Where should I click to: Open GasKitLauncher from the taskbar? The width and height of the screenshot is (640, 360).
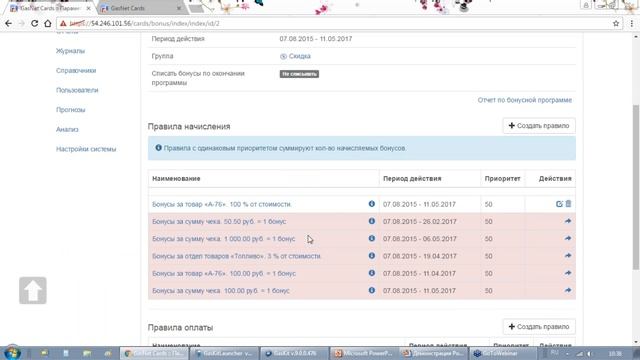pyautogui.click(x=225, y=353)
